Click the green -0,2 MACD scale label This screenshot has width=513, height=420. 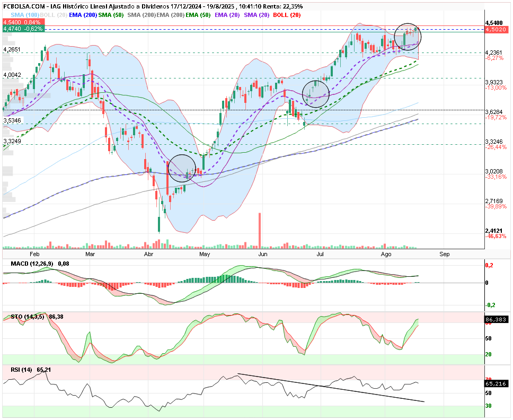(x=490, y=305)
